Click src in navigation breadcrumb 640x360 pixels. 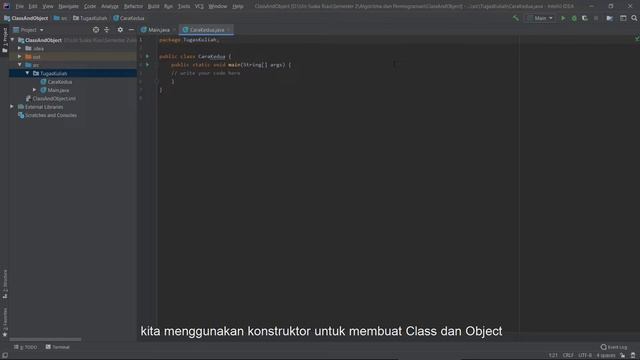pos(60,18)
